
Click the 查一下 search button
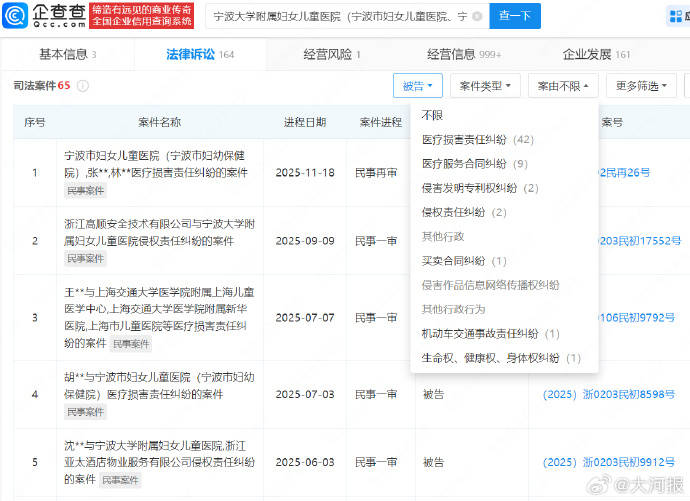pyautogui.click(x=515, y=16)
